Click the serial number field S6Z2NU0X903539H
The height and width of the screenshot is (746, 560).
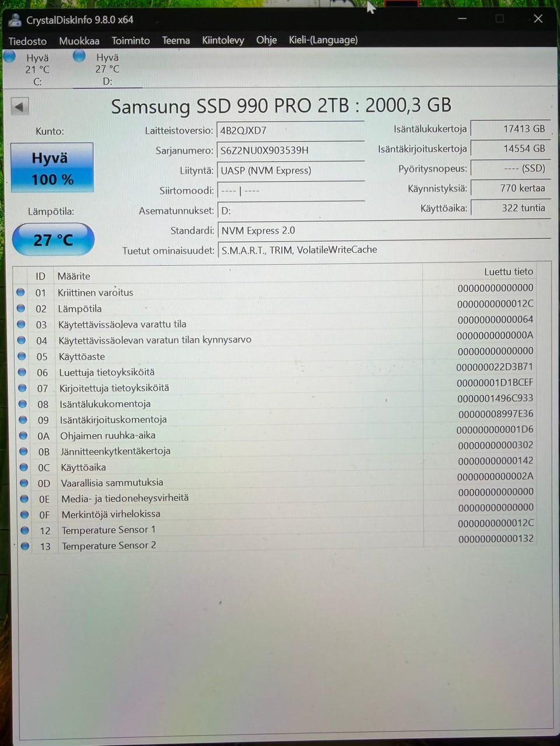click(290, 150)
